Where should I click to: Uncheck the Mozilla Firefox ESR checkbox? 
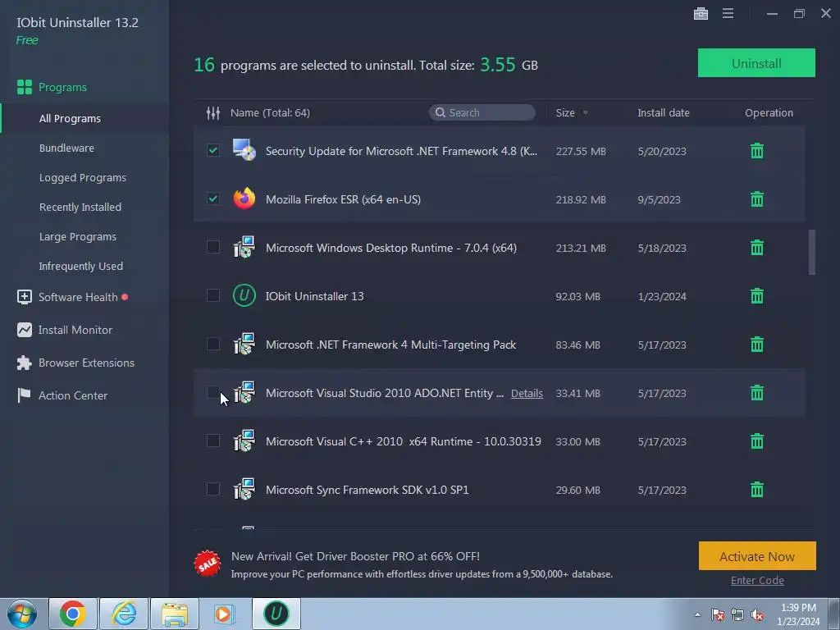point(213,199)
